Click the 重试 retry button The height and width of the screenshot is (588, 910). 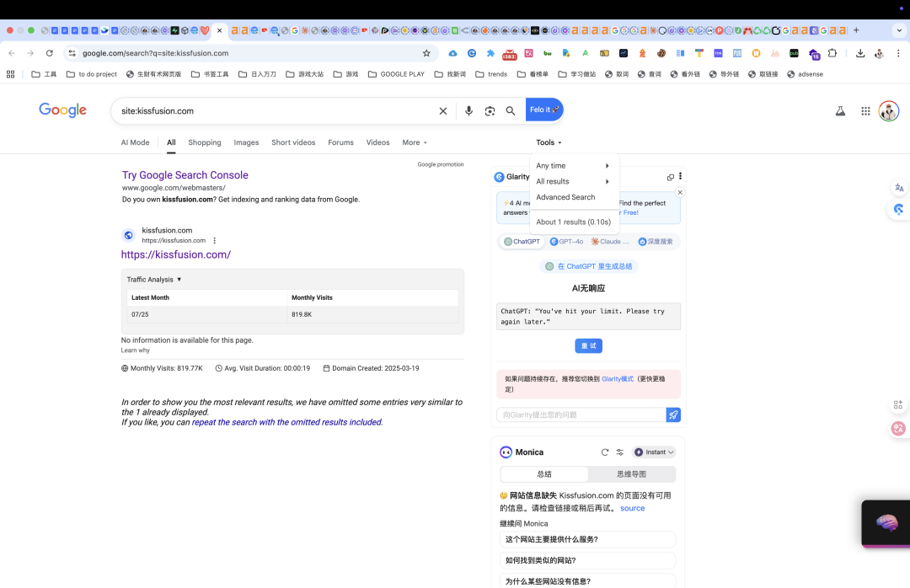[x=588, y=346]
